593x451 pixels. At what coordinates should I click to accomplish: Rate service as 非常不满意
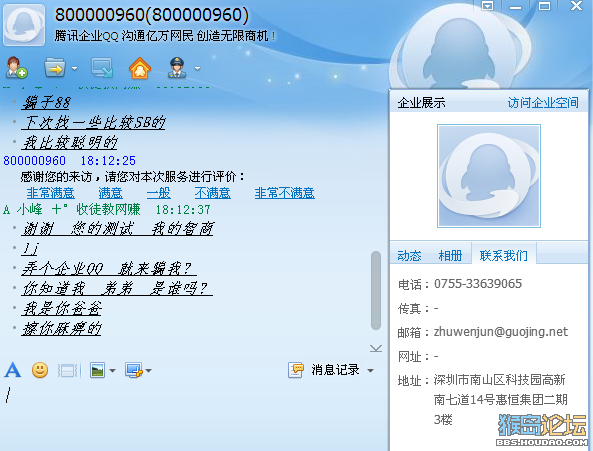[x=284, y=193]
